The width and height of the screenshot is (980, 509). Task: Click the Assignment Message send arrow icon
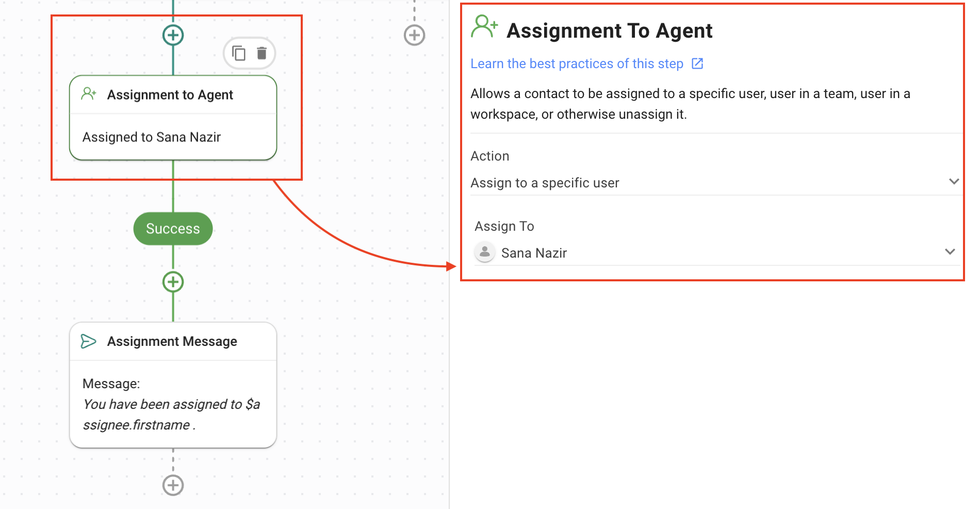(88, 341)
